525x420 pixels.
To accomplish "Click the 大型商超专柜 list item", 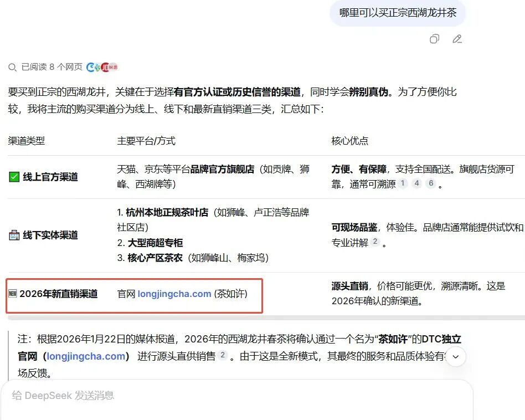I will pos(155,243).
